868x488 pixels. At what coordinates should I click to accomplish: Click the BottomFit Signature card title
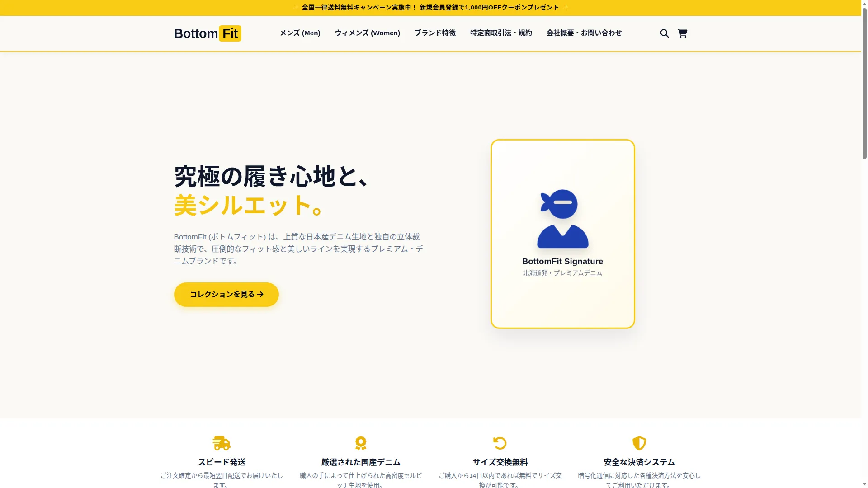562,262
